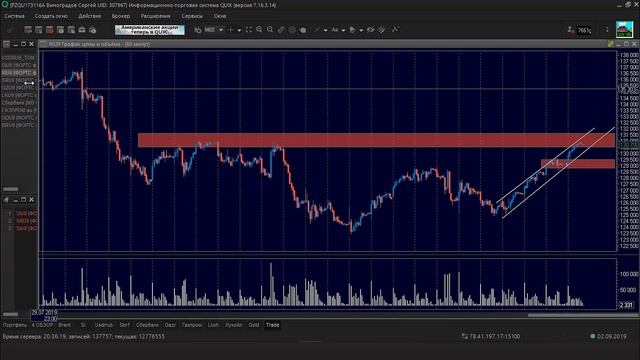Switch to the Портфель tab

pos(15,325)
